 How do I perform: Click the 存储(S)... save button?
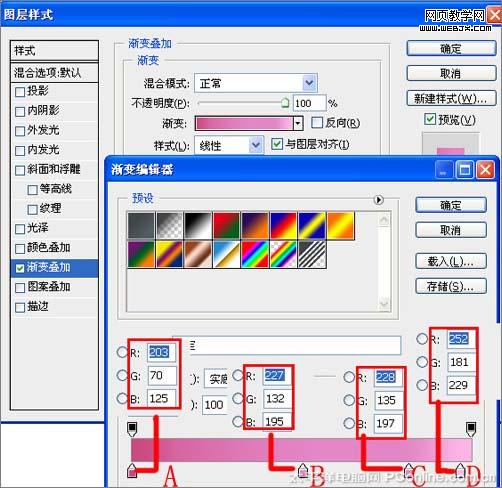pyautogui.click(x=451, y=286)
